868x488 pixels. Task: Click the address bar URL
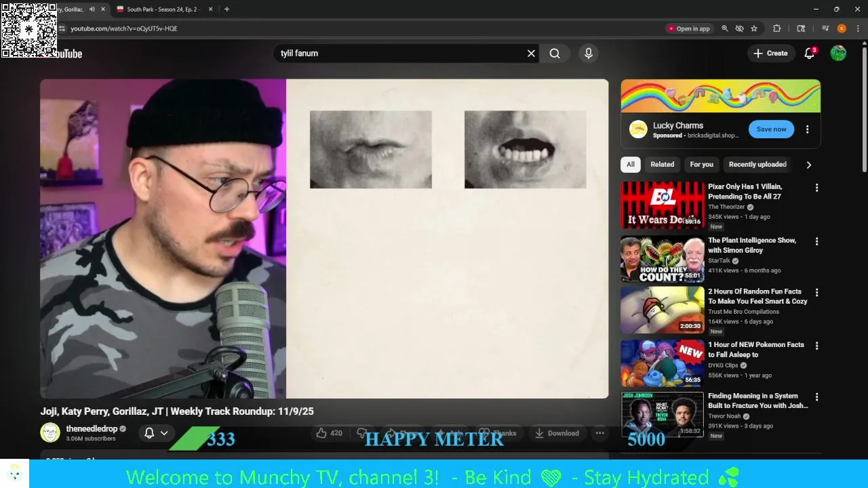(124, 28)
